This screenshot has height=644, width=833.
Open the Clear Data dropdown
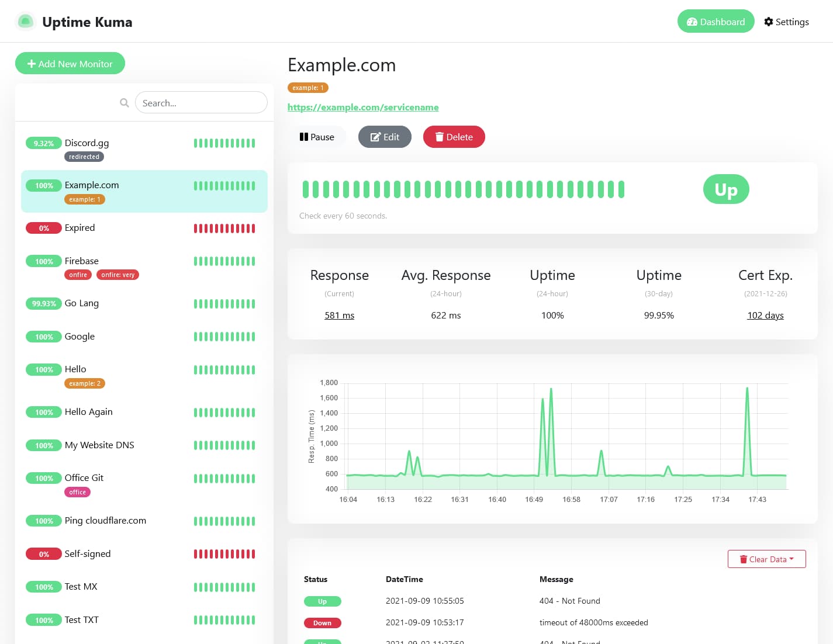pyautogui.click(x=766, y=559)
